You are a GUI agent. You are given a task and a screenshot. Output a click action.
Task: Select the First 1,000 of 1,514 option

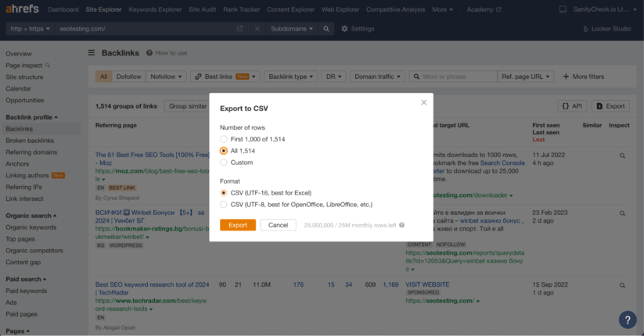[x=224, y=139]
